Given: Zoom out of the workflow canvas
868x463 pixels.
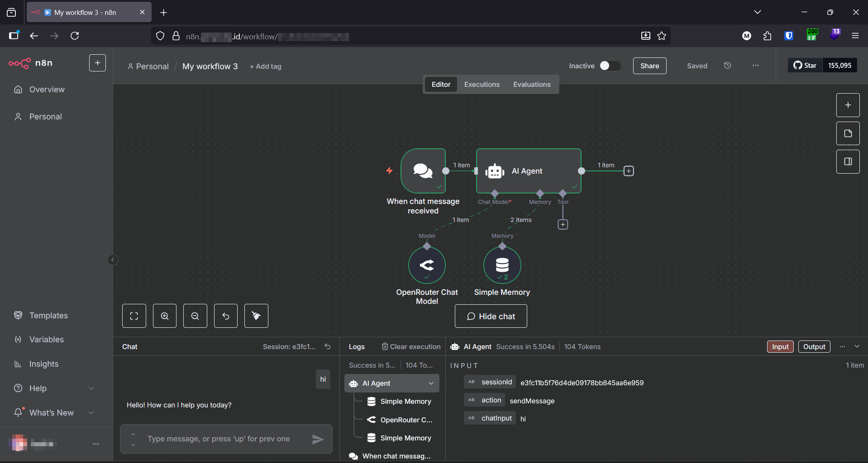Looking at the screenshot, I should pos(195,316).
